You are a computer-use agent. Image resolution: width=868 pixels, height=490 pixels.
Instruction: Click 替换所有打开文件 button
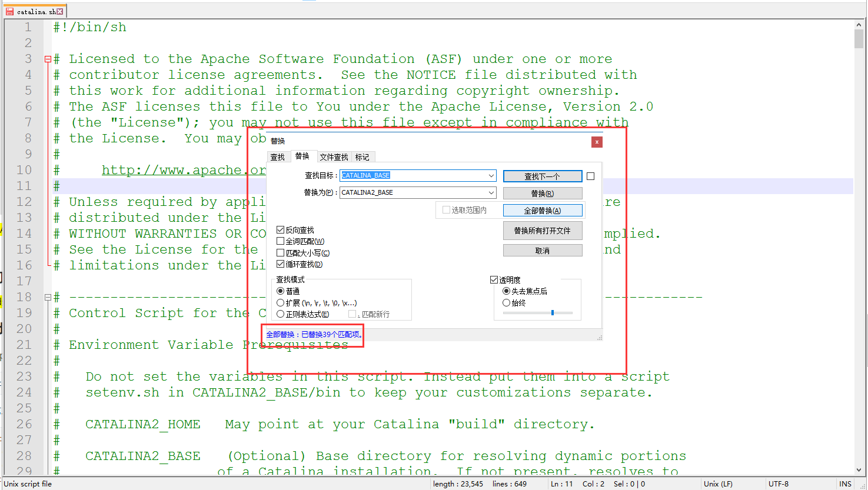coord(543,231)
